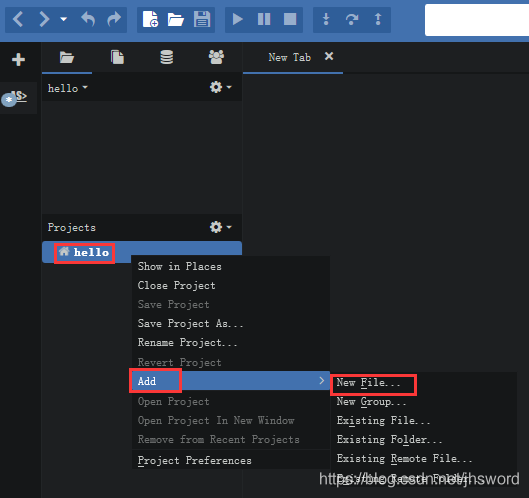
Task: Open the recent locations dropdown arrow
Action: pos(63,19)
